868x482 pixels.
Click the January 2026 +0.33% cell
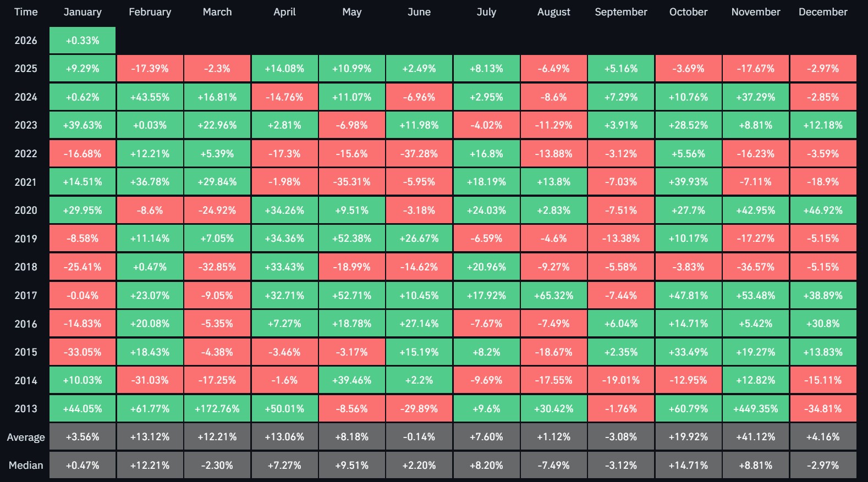pos(83,41)
